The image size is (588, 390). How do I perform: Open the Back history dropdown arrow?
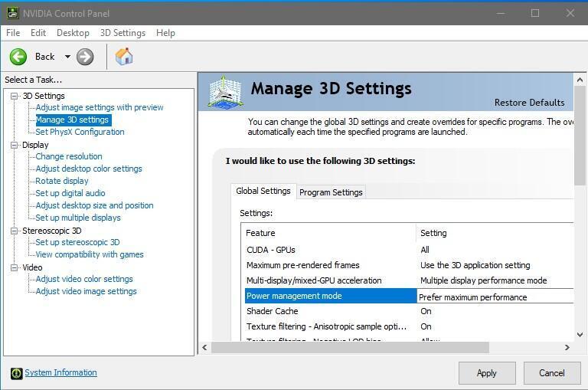tap(67, 57)
